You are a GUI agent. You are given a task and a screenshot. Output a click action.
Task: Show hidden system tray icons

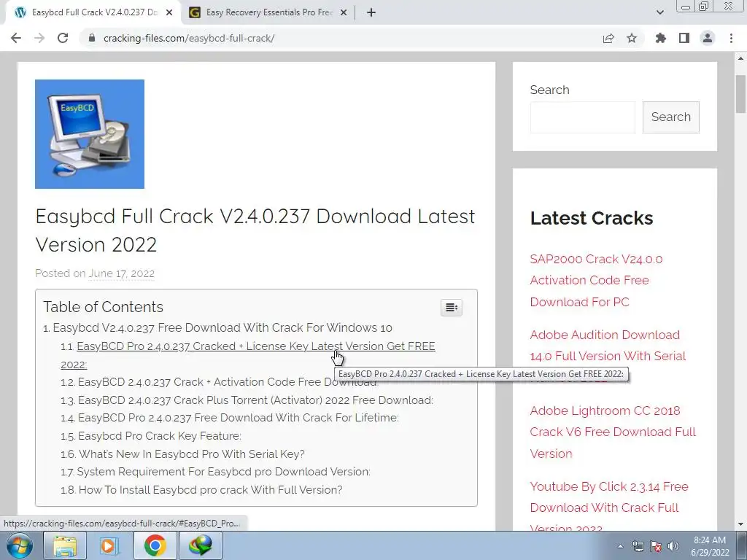click(x=620, y=546)
